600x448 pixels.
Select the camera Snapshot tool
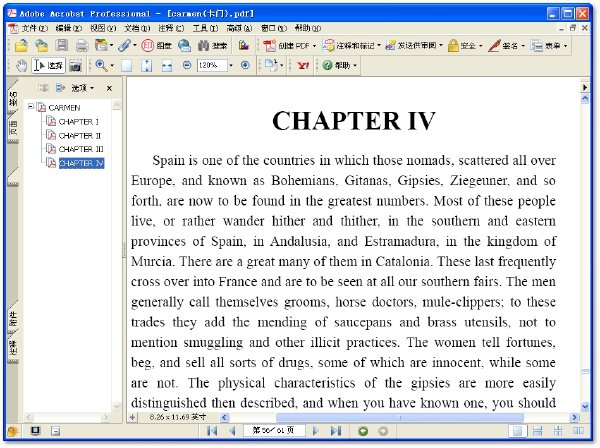[x=75, y=66]
